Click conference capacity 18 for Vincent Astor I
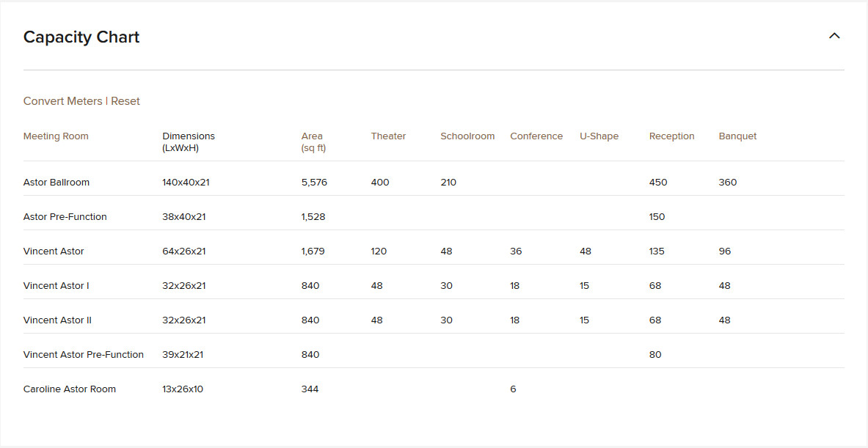868x448 pixels. 515,286
